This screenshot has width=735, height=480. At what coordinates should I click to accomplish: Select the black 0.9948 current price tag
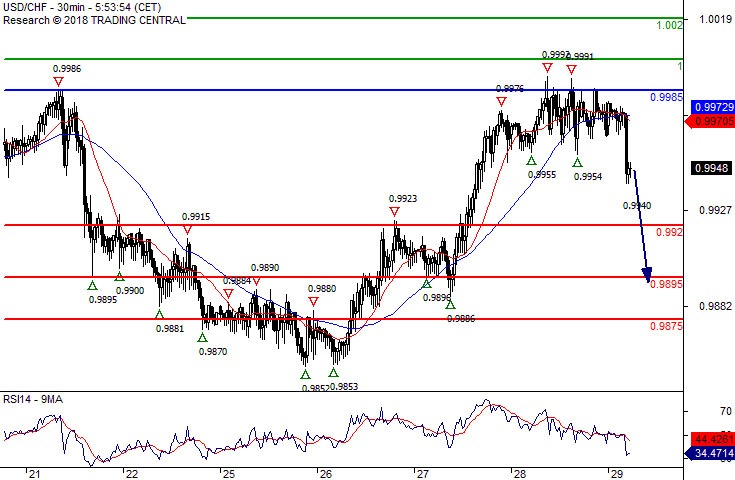pos(712,168)
